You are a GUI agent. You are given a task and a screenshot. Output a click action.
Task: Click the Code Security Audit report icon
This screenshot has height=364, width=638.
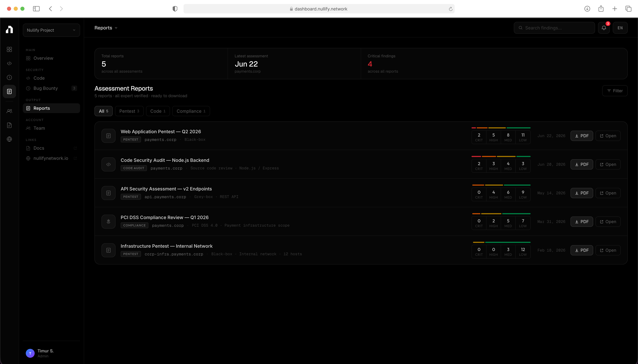tap(109, 164)
